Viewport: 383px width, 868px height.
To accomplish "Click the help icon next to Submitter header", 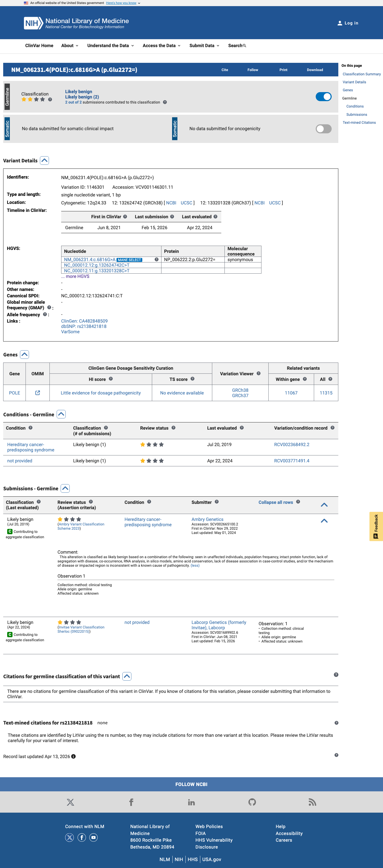I will tap(217, 502).
